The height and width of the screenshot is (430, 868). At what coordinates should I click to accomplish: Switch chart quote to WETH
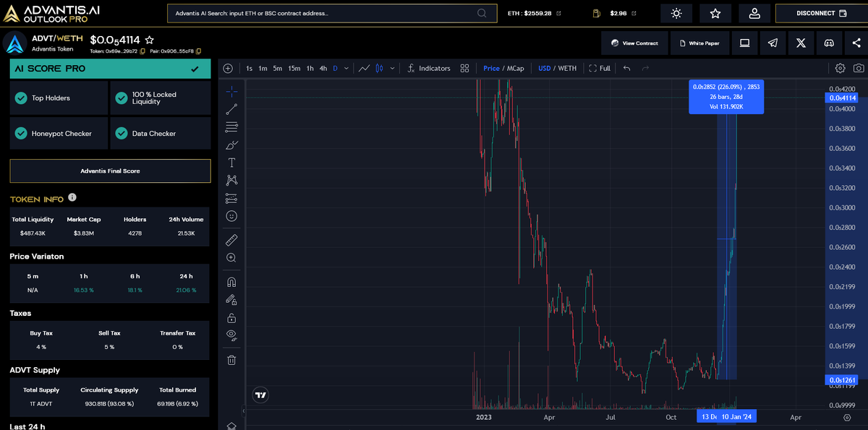tap(567, 69)
